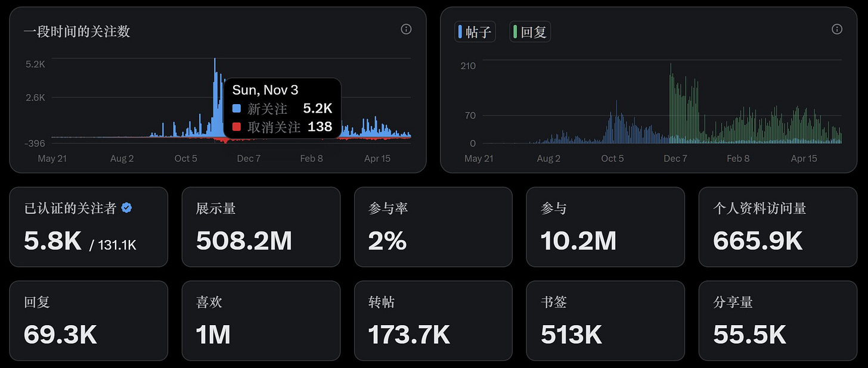The height and width of the screenshot is (368, 868).
Task: Click the blue 新关注 swatch in tooltip
Action: click(x=237, y=109)
